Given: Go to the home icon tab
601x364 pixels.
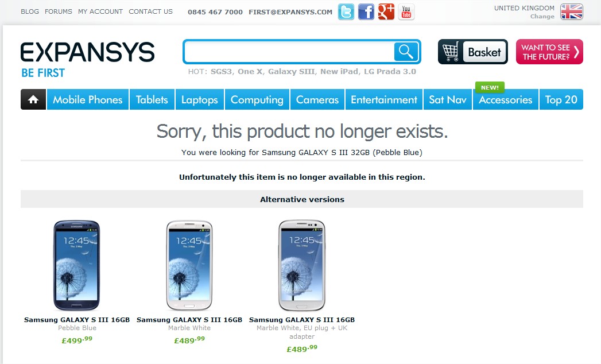Looking at the screenshot, I should click(33, 99).
